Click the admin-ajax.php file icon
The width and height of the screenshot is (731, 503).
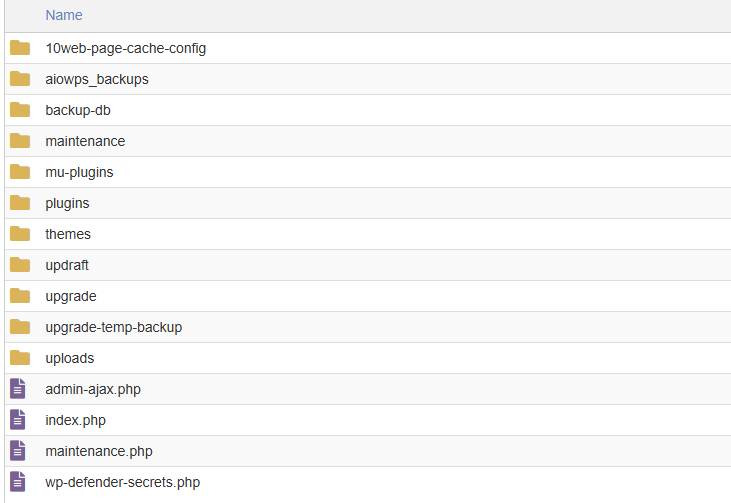(18, 389)
